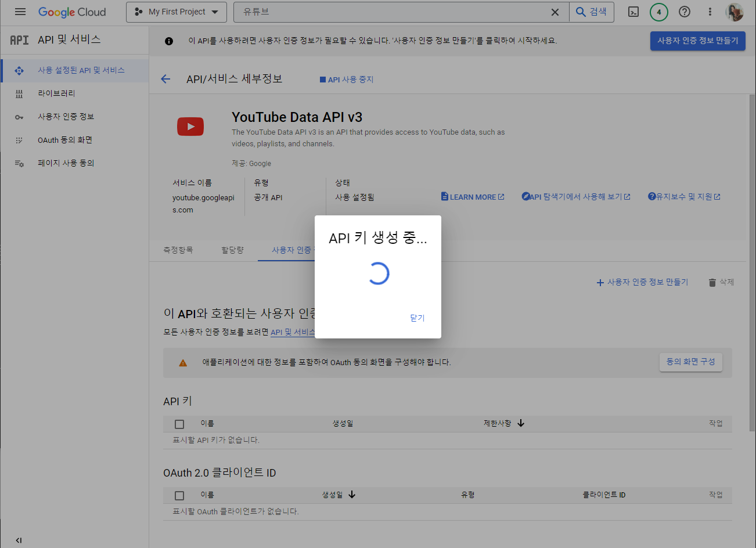Click 이름 column header in API 키 table

pyautogui.click(x=207, y=423)
